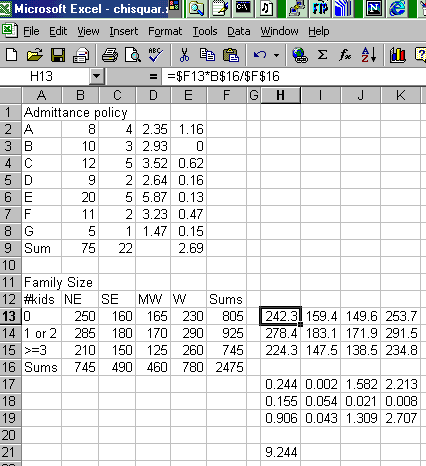
Task: Click the Edit Formula equals button
Action: (x=153, y=77)
